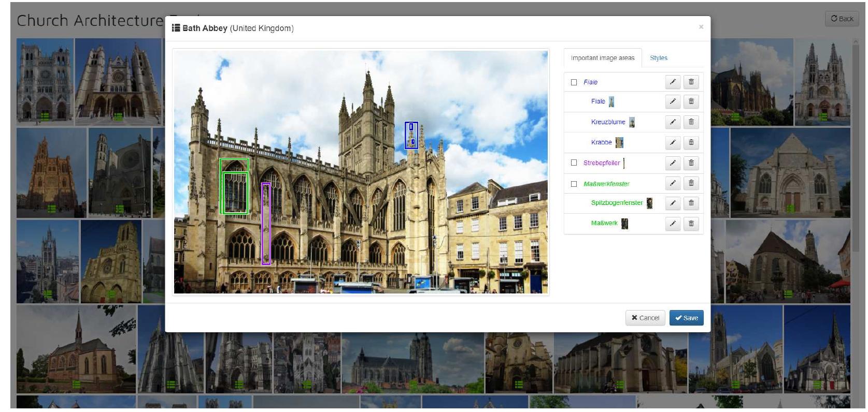868x412 pixels.
Task: Delete the Spitzbogenfenster area
Action: 691,203
